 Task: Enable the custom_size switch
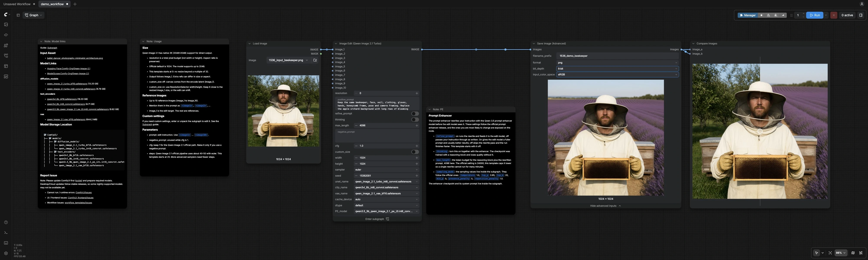coord(415,152)
